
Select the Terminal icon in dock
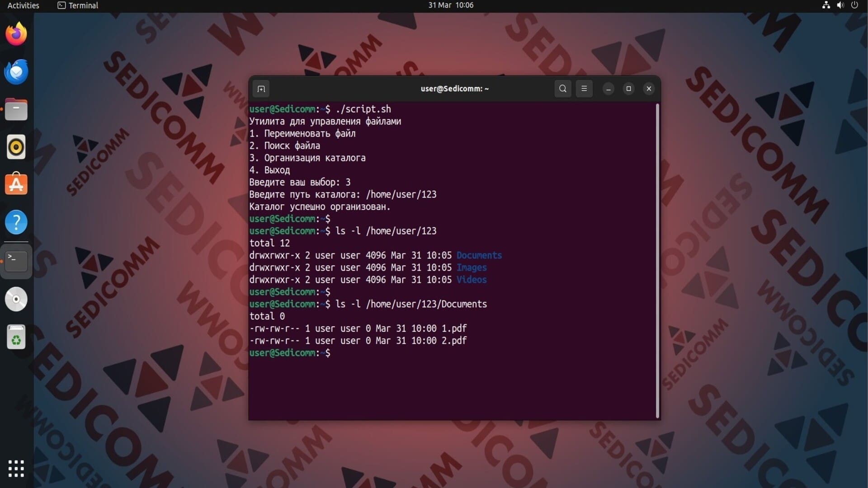16,261
